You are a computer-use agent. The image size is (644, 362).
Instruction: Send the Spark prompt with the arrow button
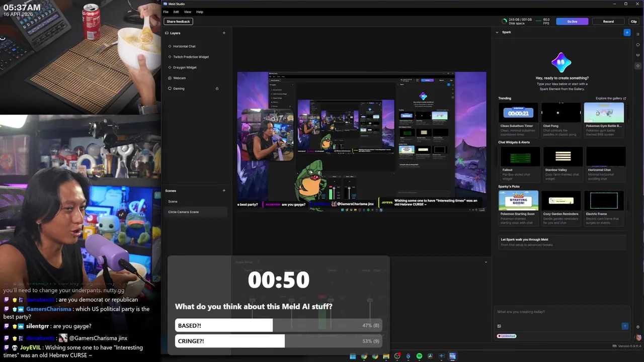click(x=625, y=326)
